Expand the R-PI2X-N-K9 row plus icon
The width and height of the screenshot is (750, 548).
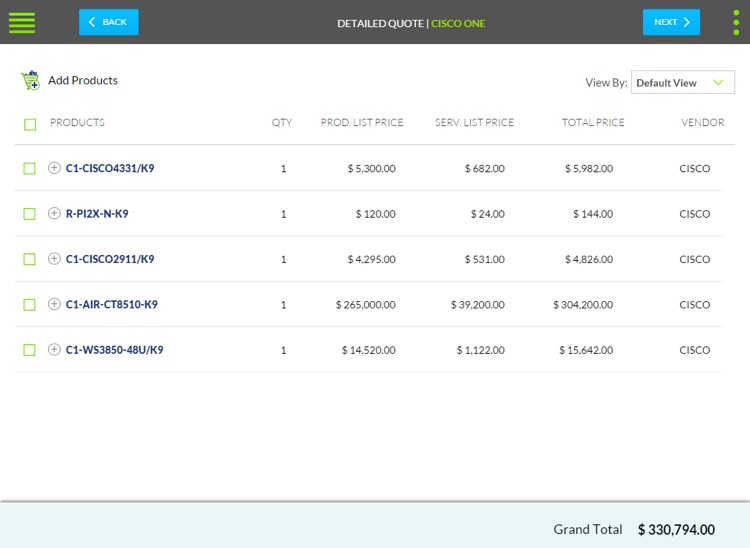pyautogui.click(x=54, y=213)
